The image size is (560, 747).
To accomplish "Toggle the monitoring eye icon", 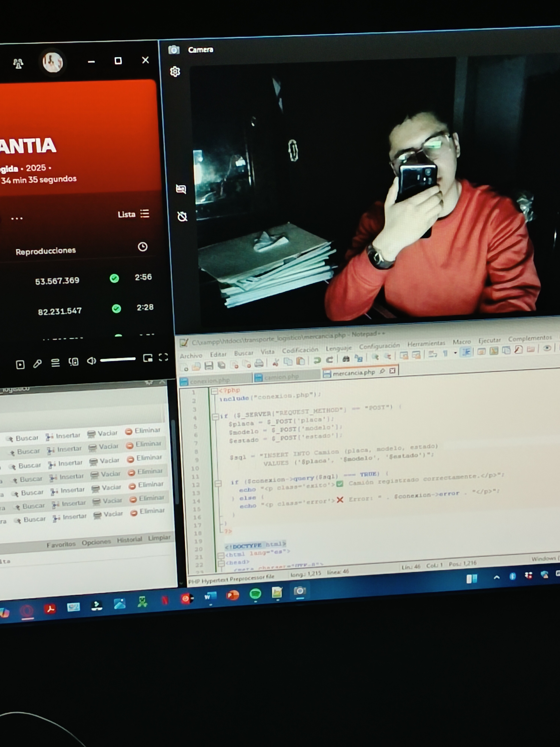I will tap(547, 348).
